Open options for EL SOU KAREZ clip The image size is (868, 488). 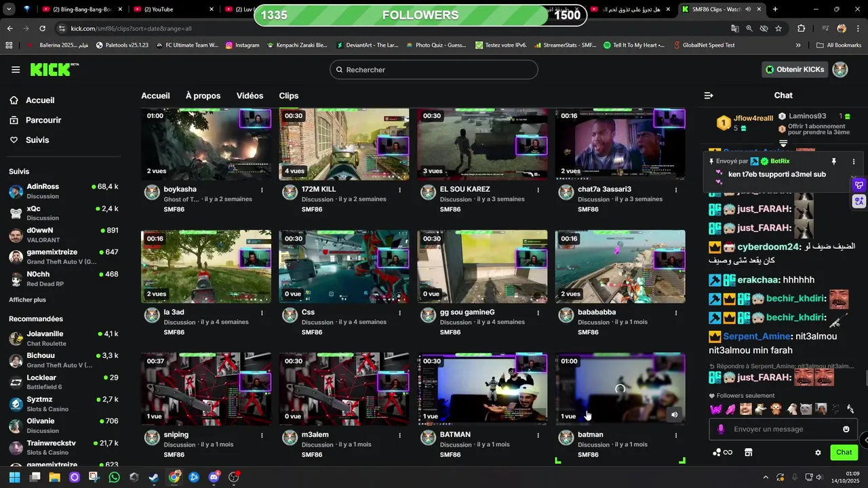coord(538,190)
